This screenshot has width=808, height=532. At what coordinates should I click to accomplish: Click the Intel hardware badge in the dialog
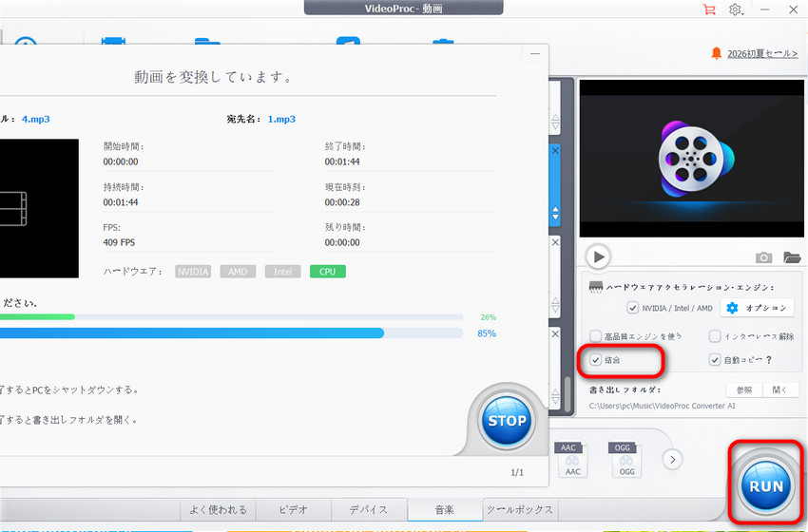282,272
